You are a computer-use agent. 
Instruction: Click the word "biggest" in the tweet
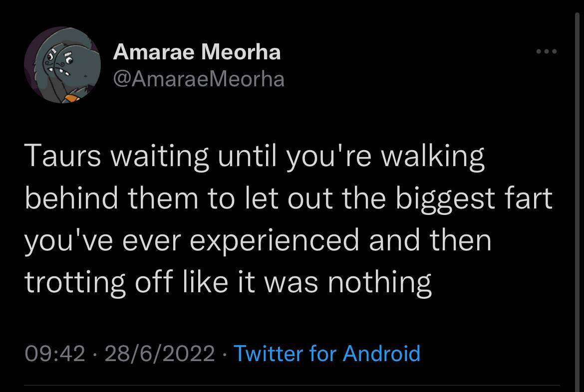[445, 199]
